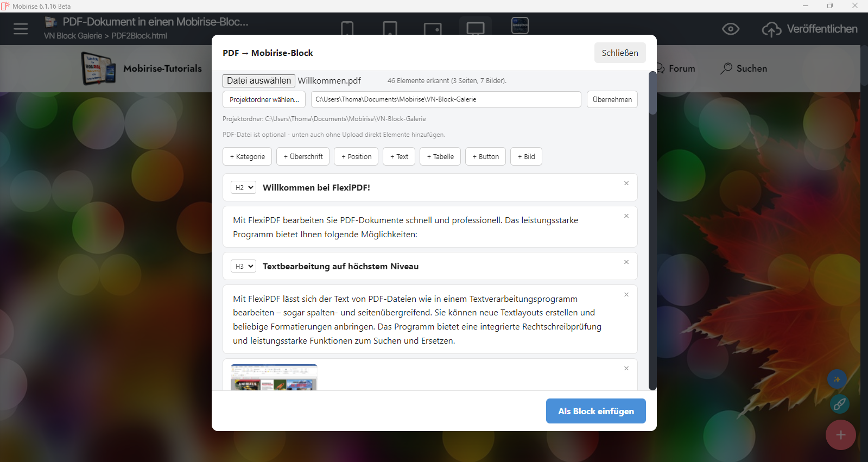Add a new Kategorie element
Screen dimensions: 868x462
[x=247, y=156]
